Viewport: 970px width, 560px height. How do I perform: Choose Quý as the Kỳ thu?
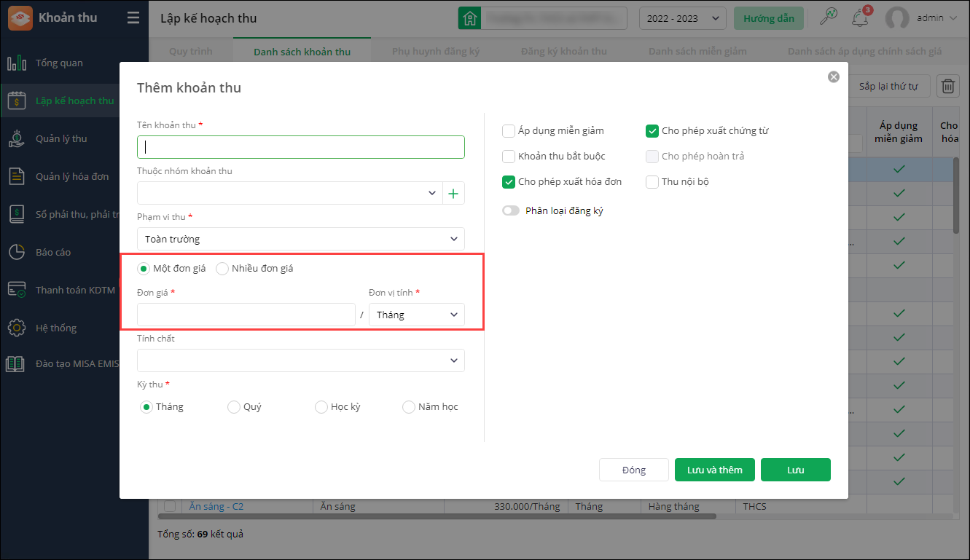pos(234,407)
